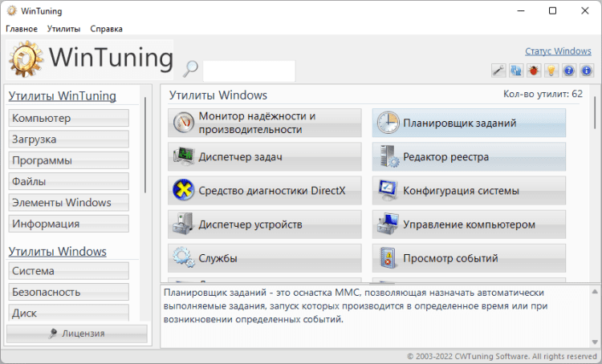Click the clock icon of Планировщик заданий
Image resolution: width=602 pixels, height=364 pixels.
[x=388, y=123]
